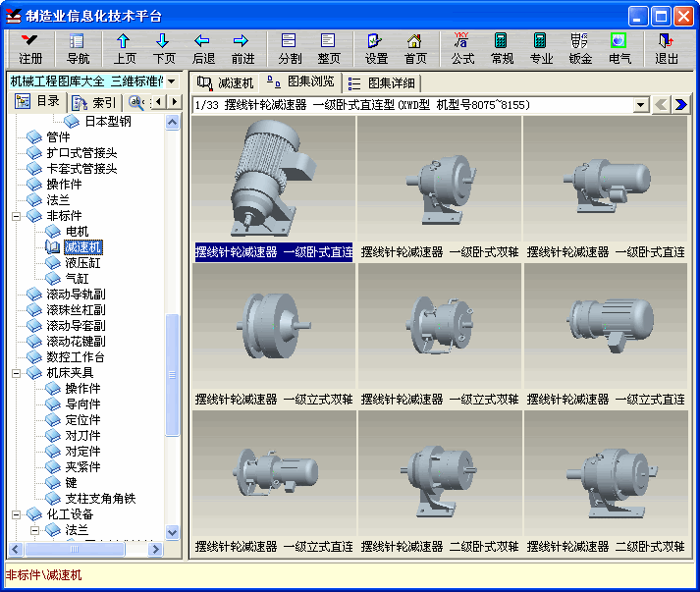
Task: Click the 电气 electrical toolbar icon
Action: pyautogui.click(x=619, y=48)
